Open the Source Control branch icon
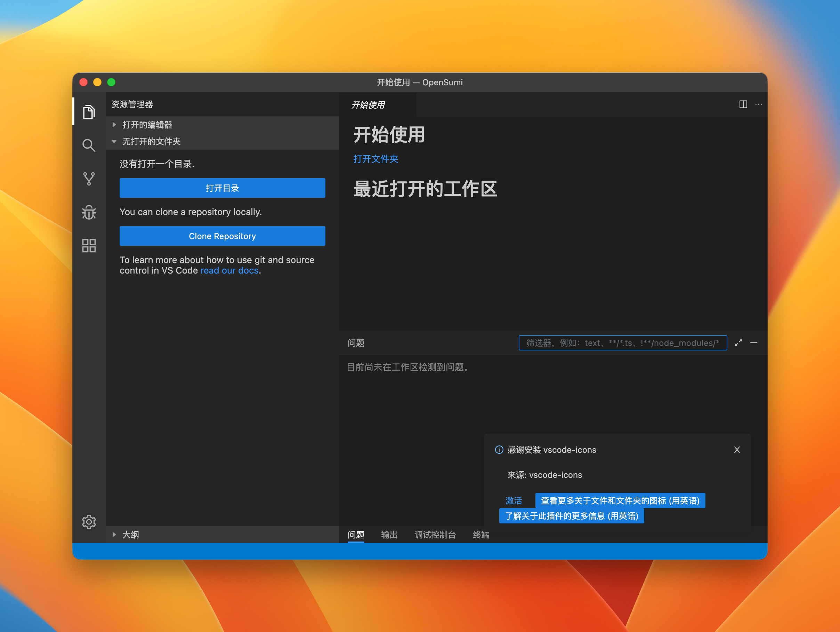This screenshot has width=840, height=632. point(89,179)
